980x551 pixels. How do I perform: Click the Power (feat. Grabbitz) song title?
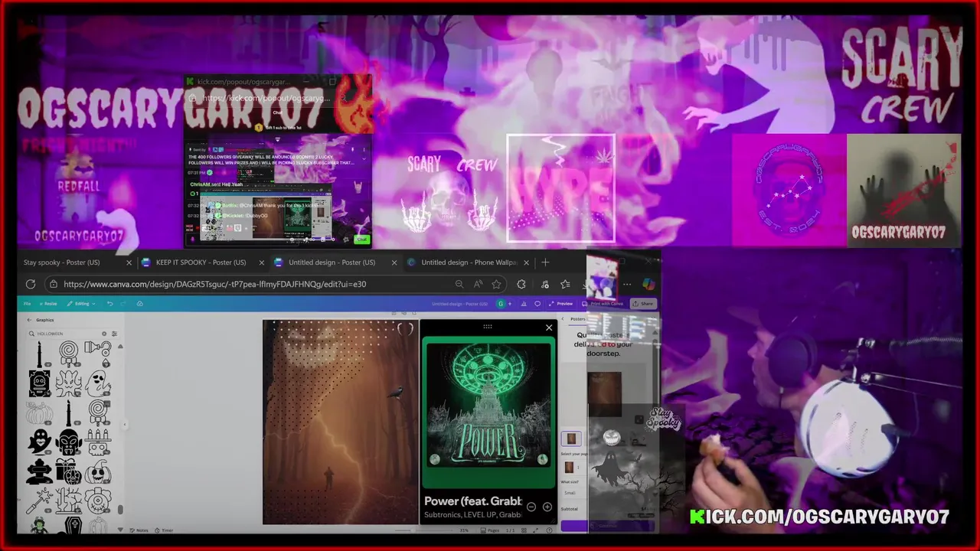click(472, 501)
